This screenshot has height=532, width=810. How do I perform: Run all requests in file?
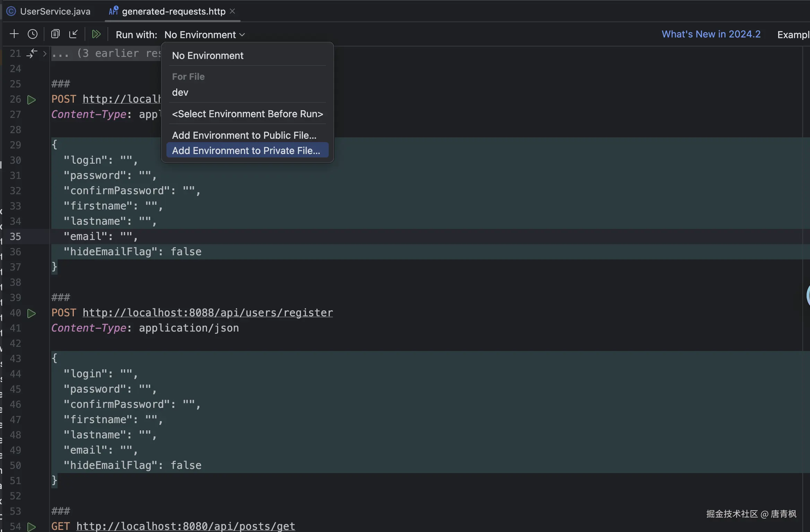(96, 34)
